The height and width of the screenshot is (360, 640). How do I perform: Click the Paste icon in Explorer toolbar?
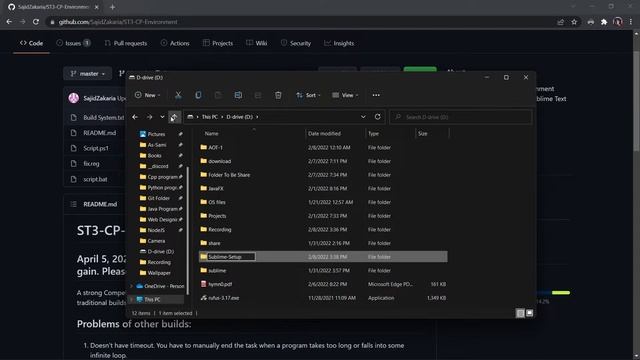[218, 95]
